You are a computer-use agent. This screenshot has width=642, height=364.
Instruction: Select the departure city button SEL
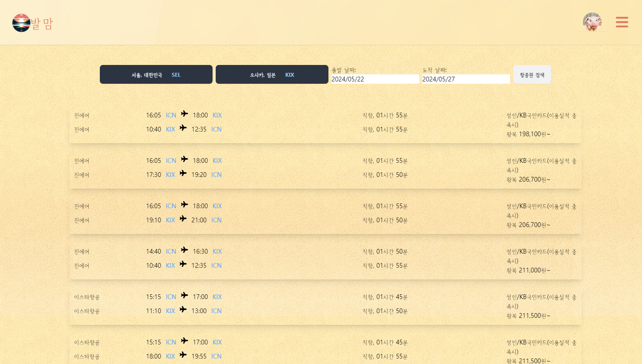[x=156, y=74]
